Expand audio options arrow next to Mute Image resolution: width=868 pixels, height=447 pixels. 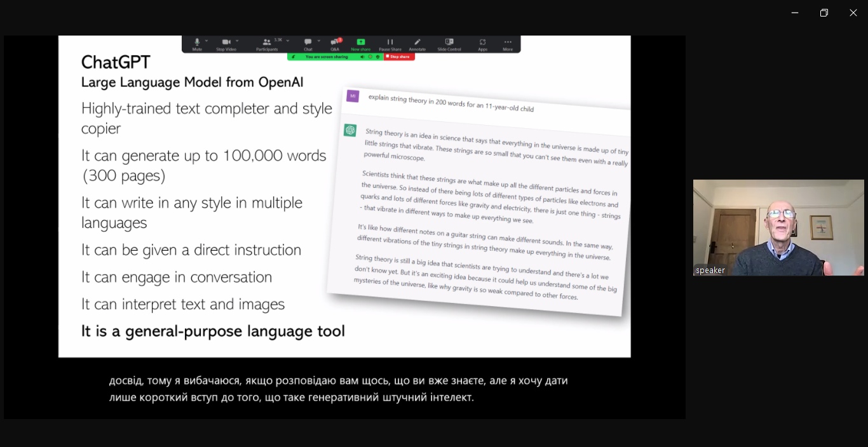pyautogui.click(x=207, y=40)
